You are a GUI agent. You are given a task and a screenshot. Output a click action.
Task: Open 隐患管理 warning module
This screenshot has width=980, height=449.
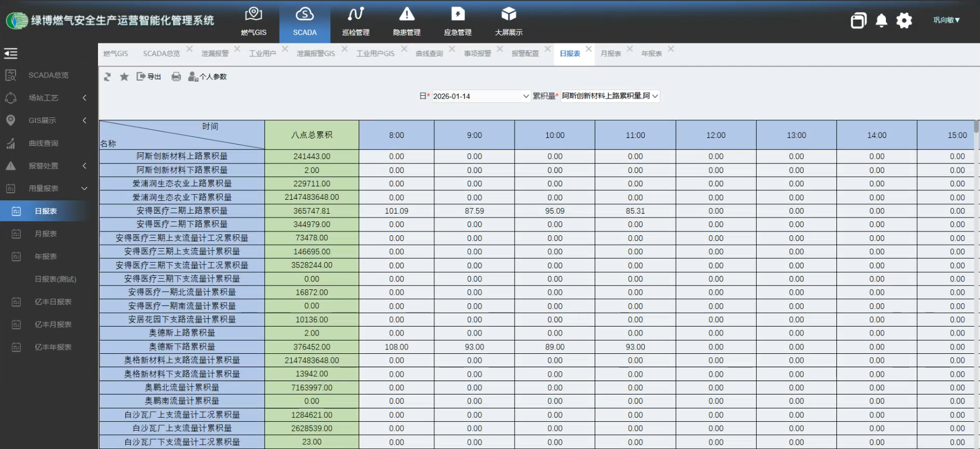[406, 22]
